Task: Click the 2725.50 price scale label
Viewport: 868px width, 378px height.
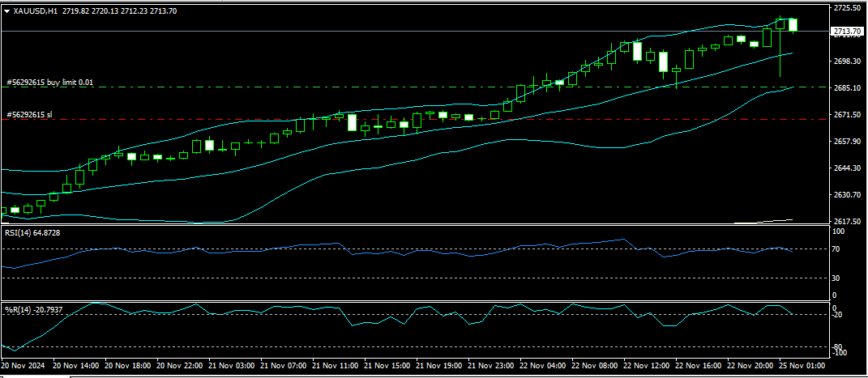Action: point(846,8)
